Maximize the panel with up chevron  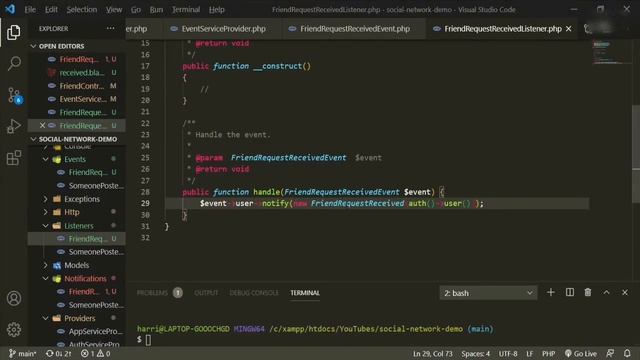pos(607,292)
